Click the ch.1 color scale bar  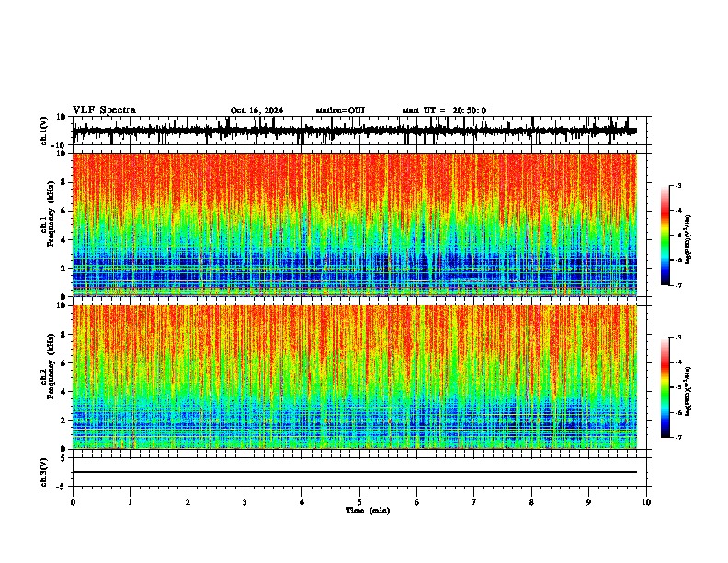(665, 236)
